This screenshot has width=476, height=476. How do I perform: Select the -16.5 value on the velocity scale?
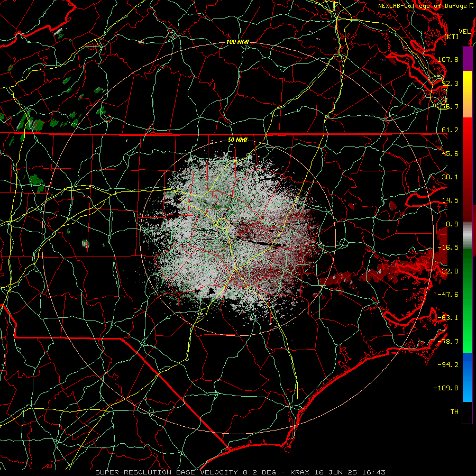448,248
